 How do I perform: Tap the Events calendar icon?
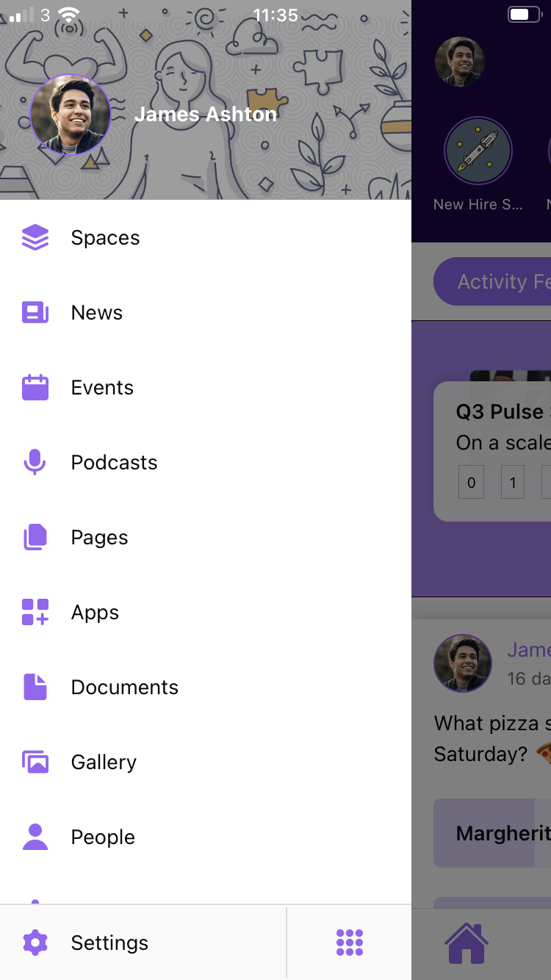coord(35,388)
